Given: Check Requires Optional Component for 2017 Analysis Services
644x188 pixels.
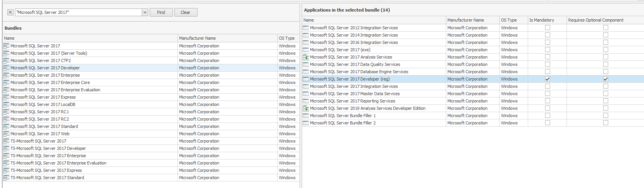Looking at the screenshot, I should coord(606,57).
